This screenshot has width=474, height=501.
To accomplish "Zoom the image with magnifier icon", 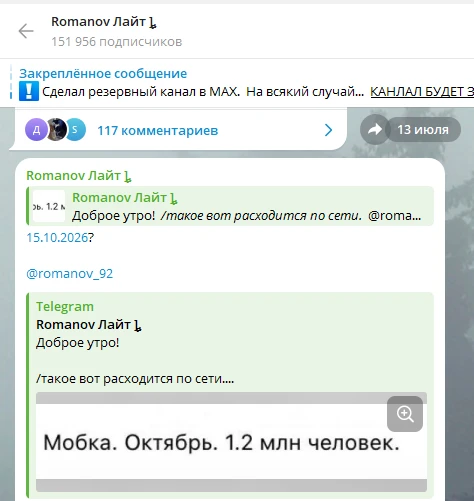I will pos(405,414).
